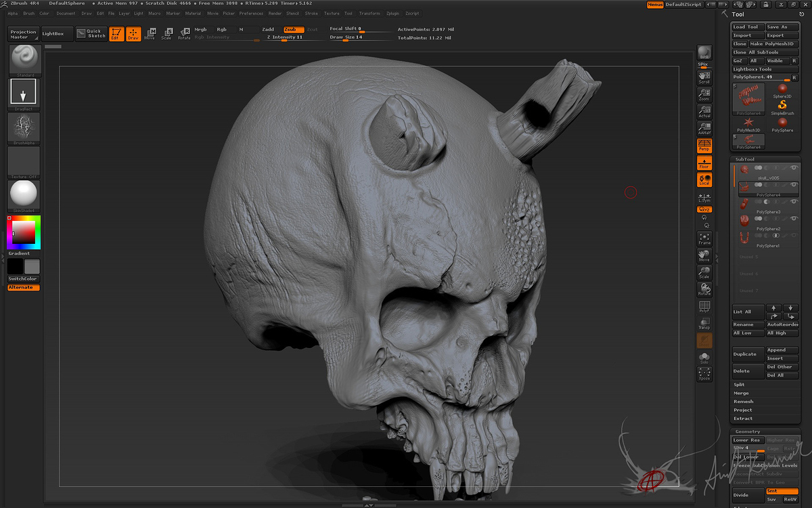The width and height of the screenshot is (812, 508).
Task: Toggle Persp perspective mode
Action: pos(704,145)
